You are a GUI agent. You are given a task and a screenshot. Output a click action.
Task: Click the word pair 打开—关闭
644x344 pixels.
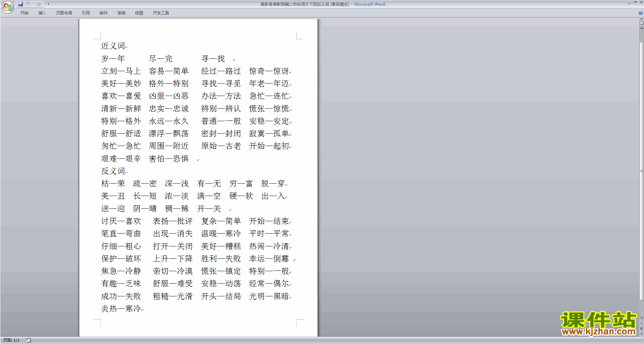pos(173,246)
